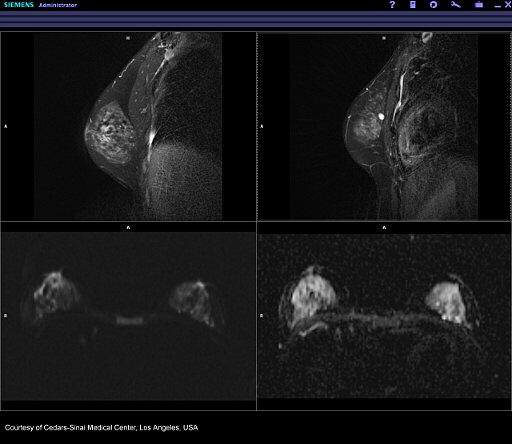Select the bottom-left axial diffusion image viewport
Viewport: 512px width, 444px height.
(128, 316)
